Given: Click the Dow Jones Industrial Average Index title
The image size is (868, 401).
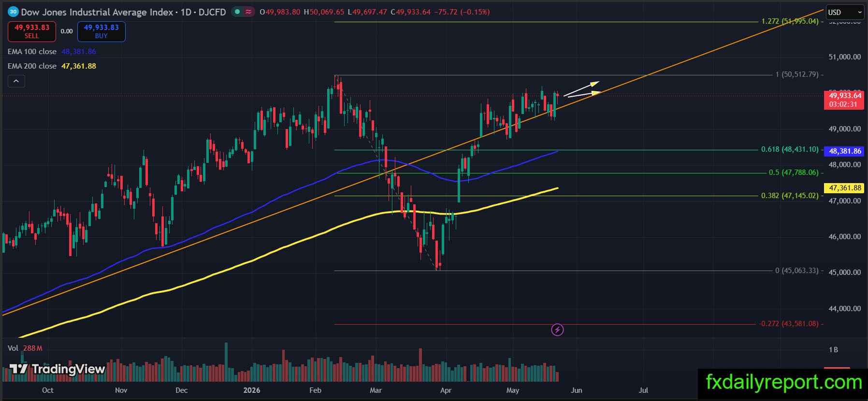Looking at the screenshot, I should [97, 12].
